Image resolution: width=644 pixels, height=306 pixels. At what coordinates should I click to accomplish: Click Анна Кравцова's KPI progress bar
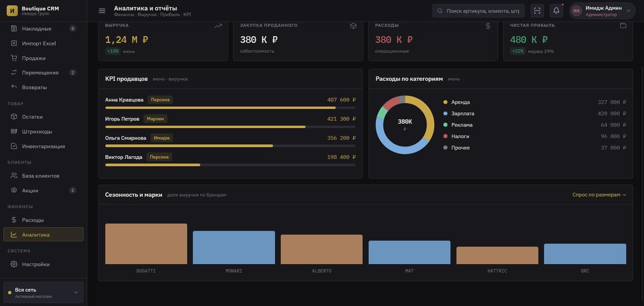click(230, 108)
